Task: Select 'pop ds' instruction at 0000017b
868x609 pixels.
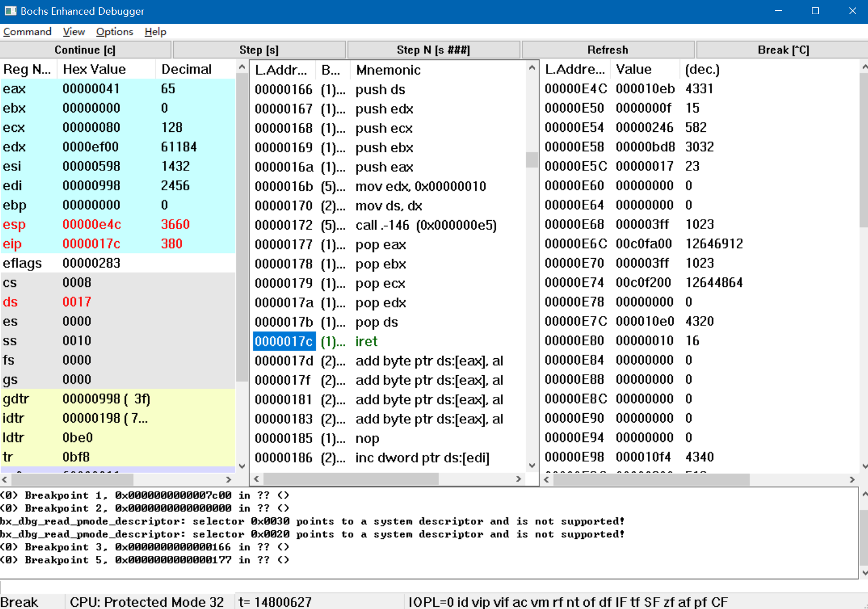Action: coord(389,322)
